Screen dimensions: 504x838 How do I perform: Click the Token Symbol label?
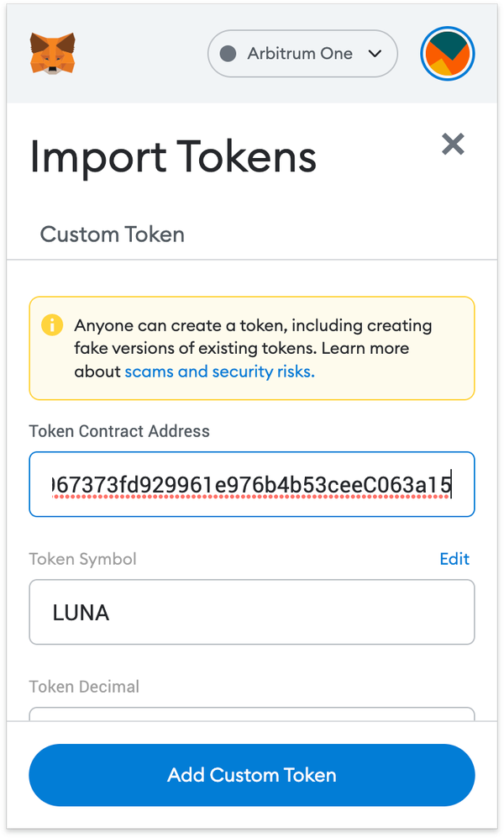[82, 559]
